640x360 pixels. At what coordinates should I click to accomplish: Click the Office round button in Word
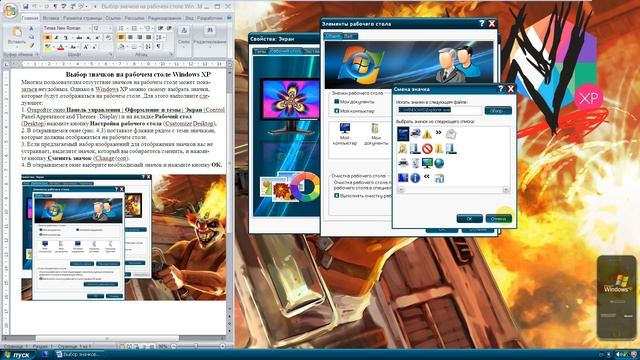coord(11,10)
